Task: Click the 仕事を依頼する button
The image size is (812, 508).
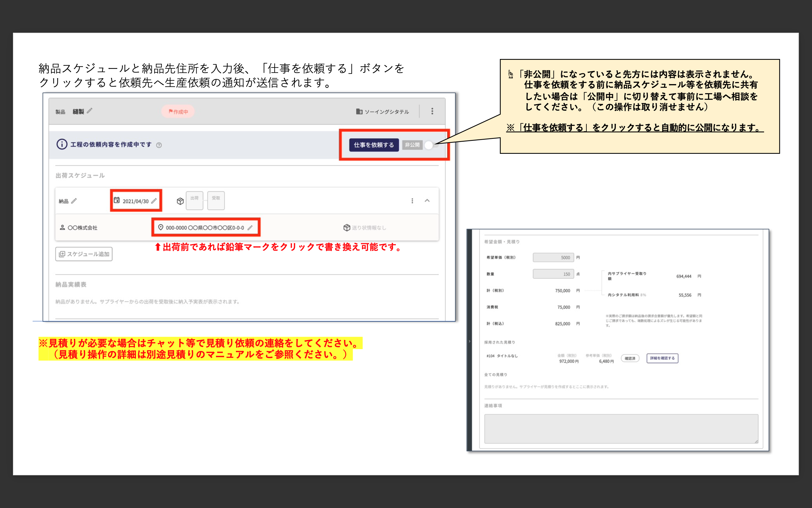Action: click(374, 145)
